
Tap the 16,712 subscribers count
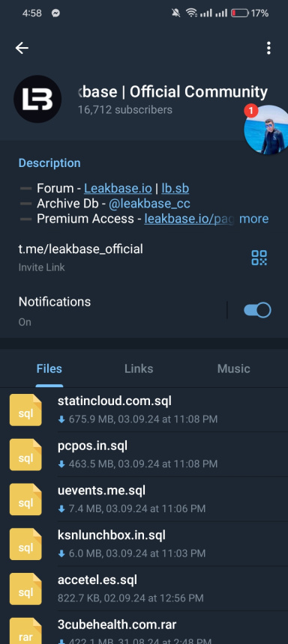click(125, 109)
